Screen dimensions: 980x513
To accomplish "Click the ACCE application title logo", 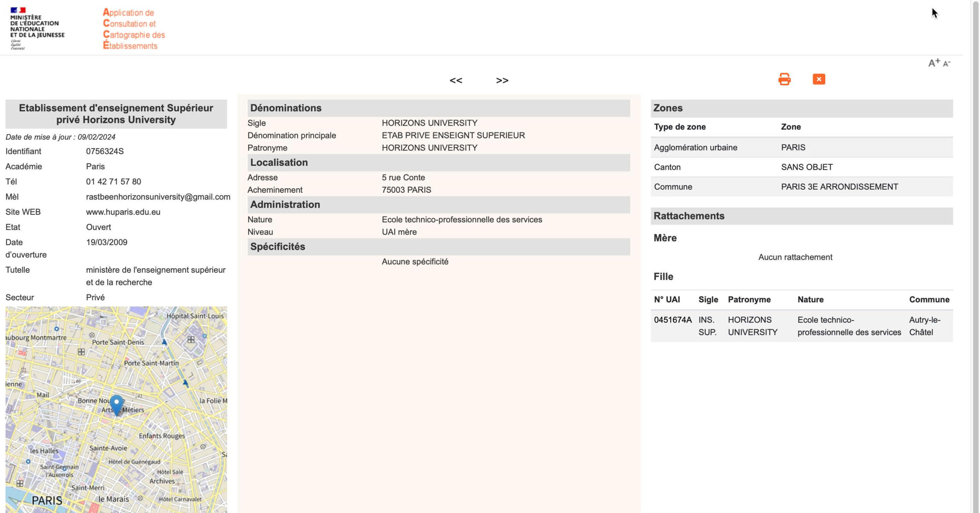I will pyautogui.click(x=134, y=29).
